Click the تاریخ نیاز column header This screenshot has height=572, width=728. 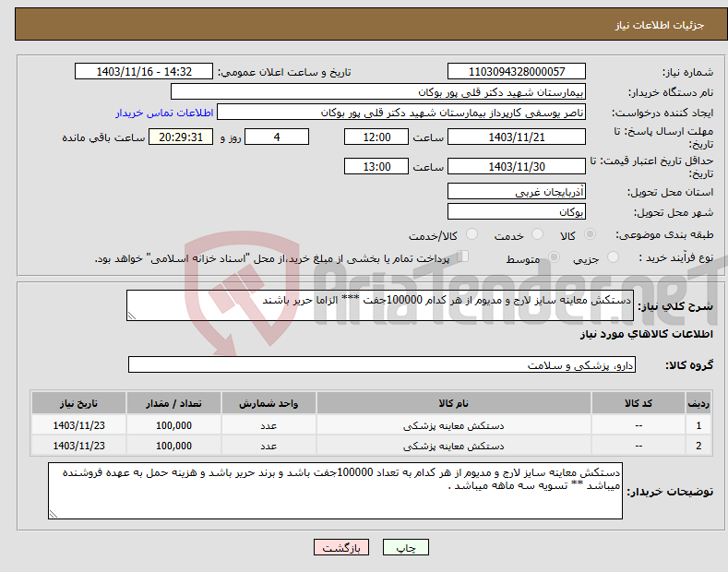click(78, 403)
